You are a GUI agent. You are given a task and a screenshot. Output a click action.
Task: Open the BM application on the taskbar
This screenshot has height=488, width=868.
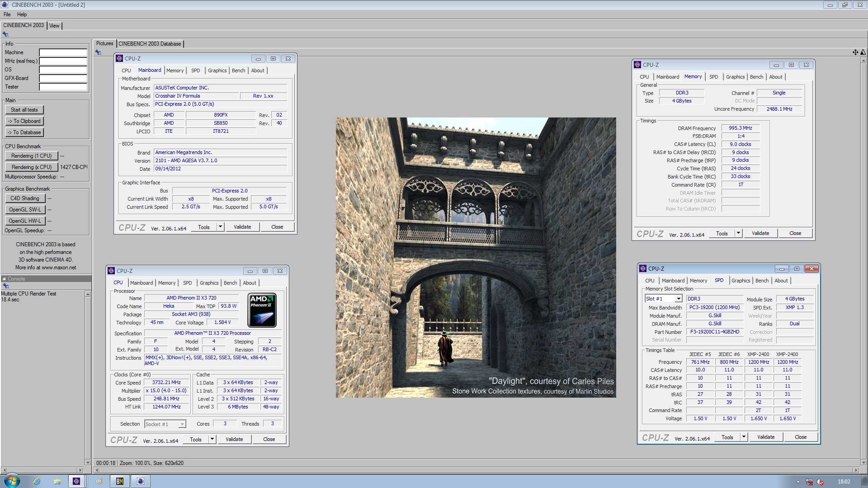coord(120,481)
